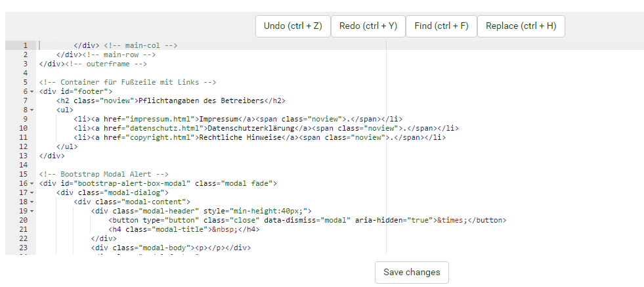
Task: Click the Redo (ctrl + Y) button
Action: 368,26
